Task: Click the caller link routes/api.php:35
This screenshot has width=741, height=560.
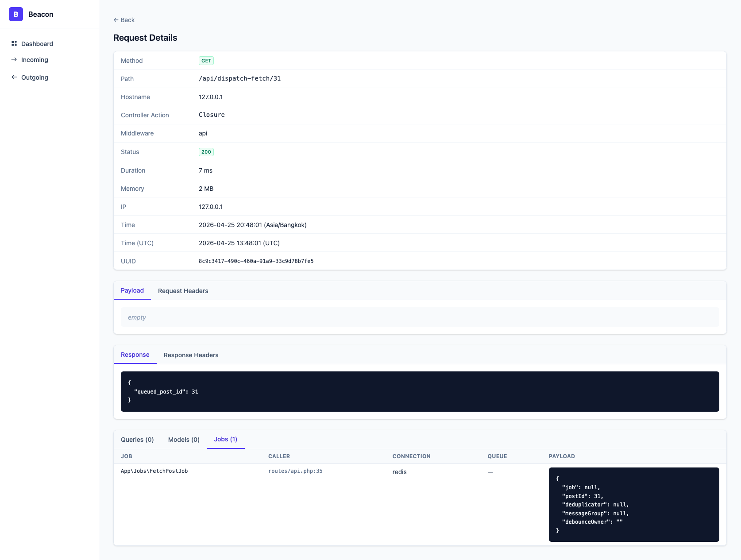Action: click(295, 471)
